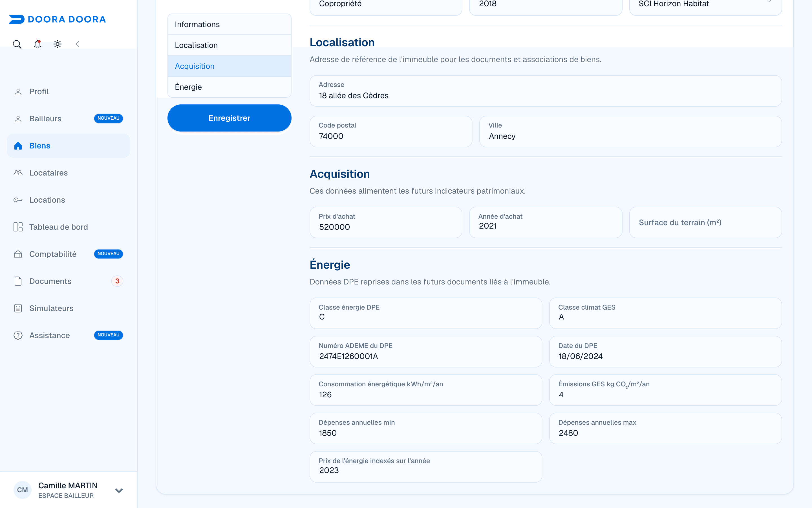Edit the Prix d'achat field

pos(386,222)
